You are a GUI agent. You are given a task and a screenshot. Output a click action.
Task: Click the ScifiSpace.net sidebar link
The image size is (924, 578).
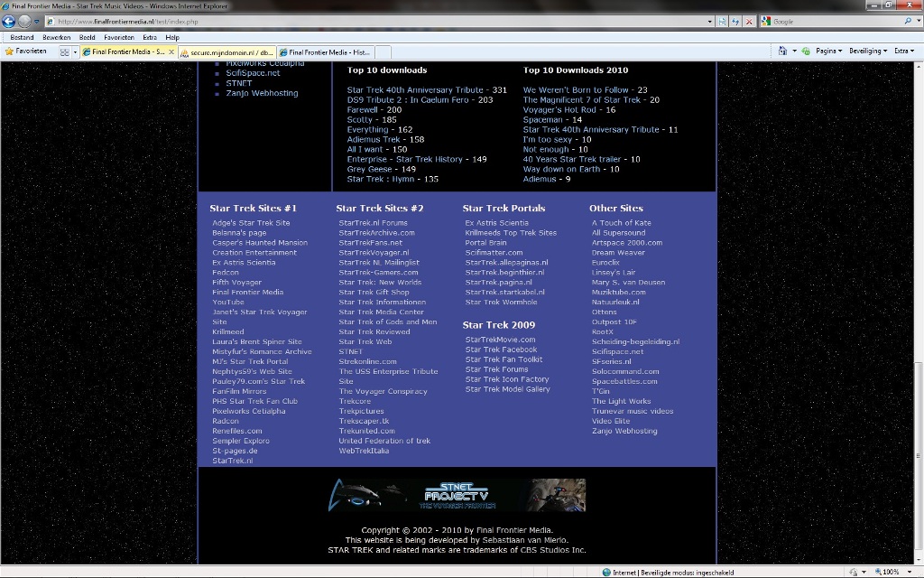click(x=253, y=73)
